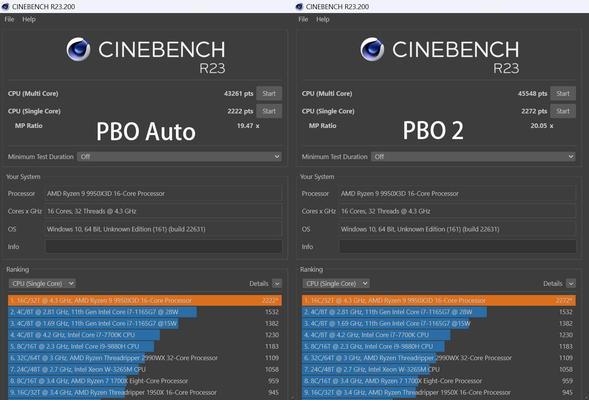Screen dimensions: 589x400
Task: Start Multi Core test in left window
Action: click(x=269, y=94)
